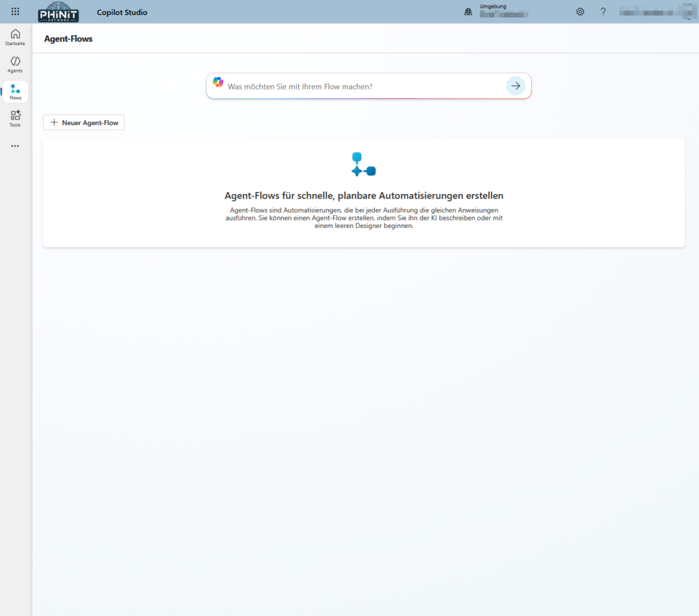This screenshot has width=699, height=616.
Task: Submit the flow prompt with the arrow button
Action: tap(515, 86)
